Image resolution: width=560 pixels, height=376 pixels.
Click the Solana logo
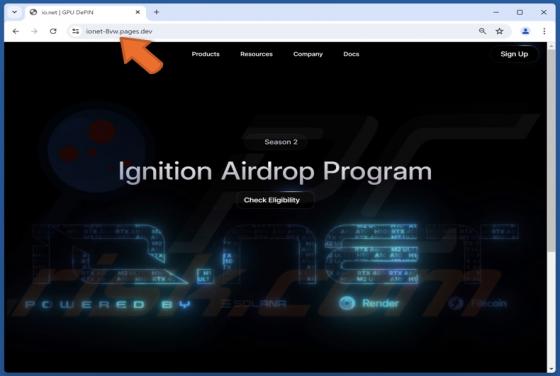point(253,304)
